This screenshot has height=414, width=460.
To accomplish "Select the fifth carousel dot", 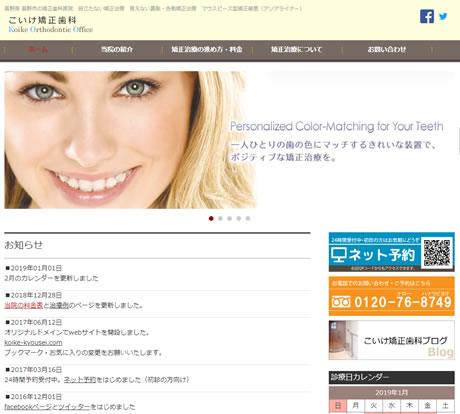I will (x=248, y=218).
